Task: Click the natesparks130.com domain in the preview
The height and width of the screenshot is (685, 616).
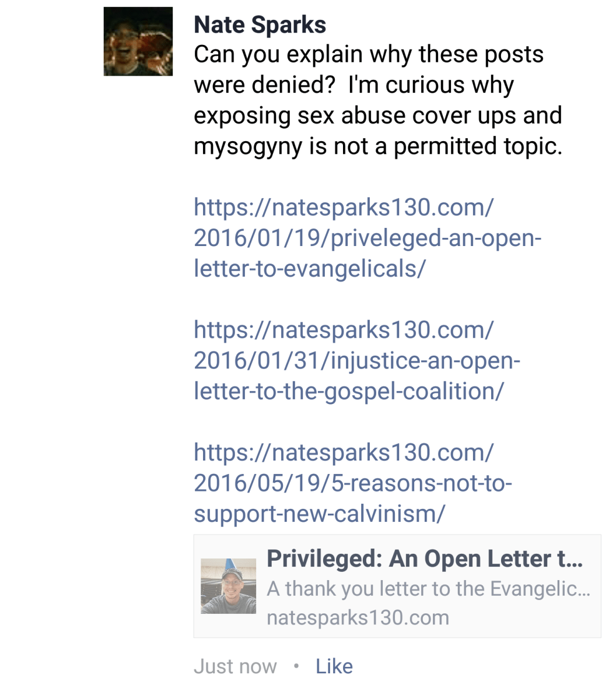Action: [358, 618]
